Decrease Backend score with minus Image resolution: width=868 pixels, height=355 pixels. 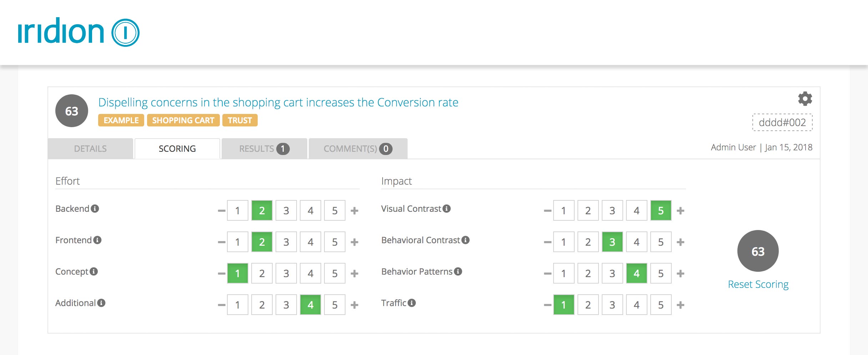coord(222,211)
